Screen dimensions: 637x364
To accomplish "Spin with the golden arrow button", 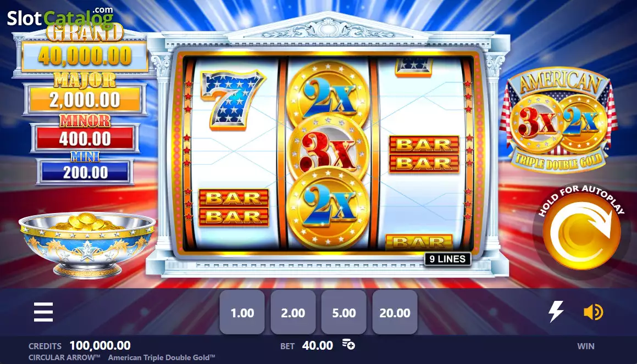I will coord(581,233).
